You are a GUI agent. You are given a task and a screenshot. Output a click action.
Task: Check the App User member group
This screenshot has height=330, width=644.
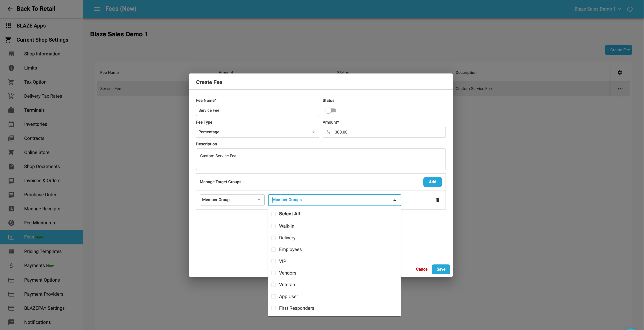point(273,297)
